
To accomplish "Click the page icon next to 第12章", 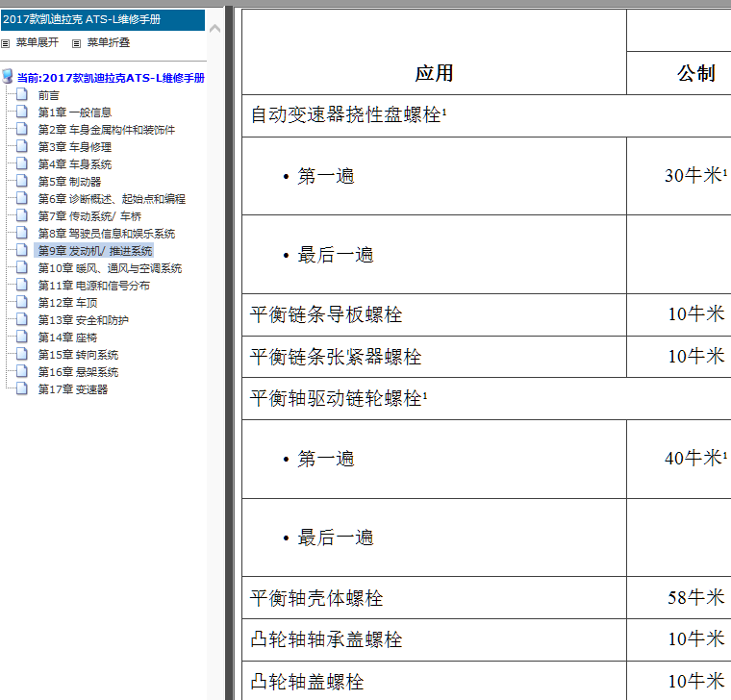I will pyautogui.click(x=22, y=302).
